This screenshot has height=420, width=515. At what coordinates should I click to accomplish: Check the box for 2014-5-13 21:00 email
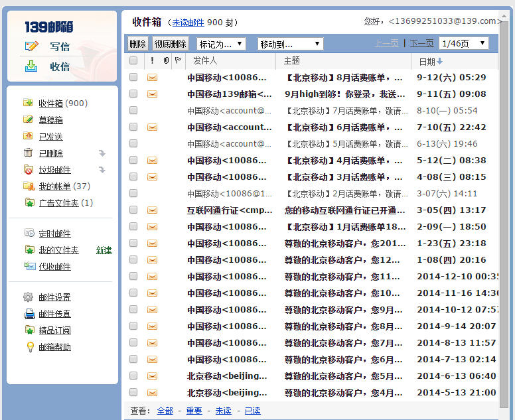[133, 392]
